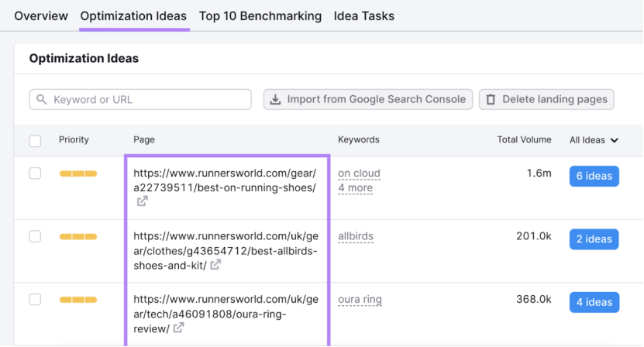This screenshot has width=644, height=347.
Task: Open external link icon for best-allbirds-shoes-and-kit page
Action: [x=216, y=265]
